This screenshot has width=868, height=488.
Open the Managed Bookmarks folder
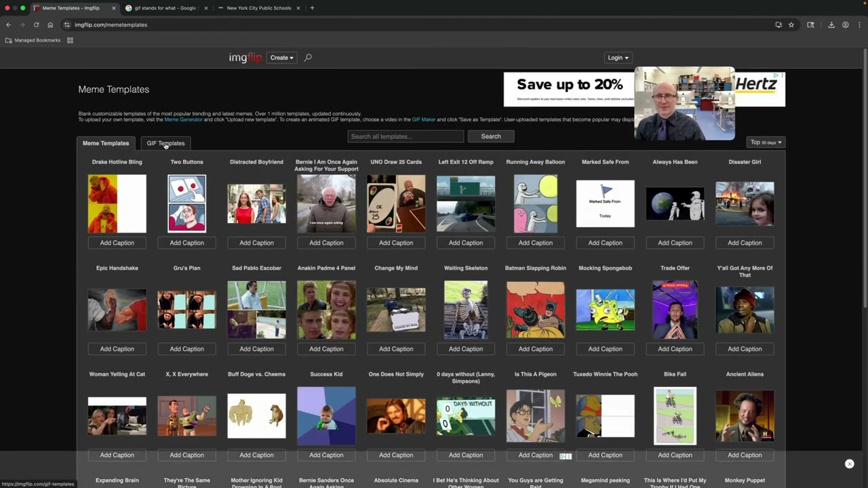pyautogui.click(x=33, y=40)
